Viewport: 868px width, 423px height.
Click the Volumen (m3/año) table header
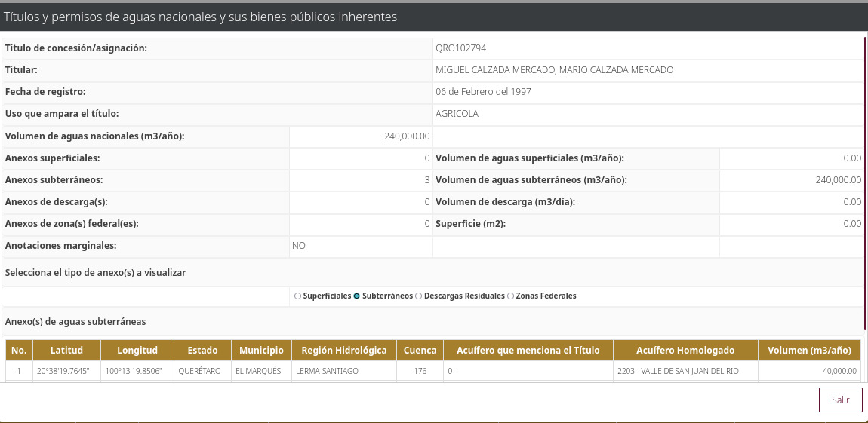(x=809, y=351)
